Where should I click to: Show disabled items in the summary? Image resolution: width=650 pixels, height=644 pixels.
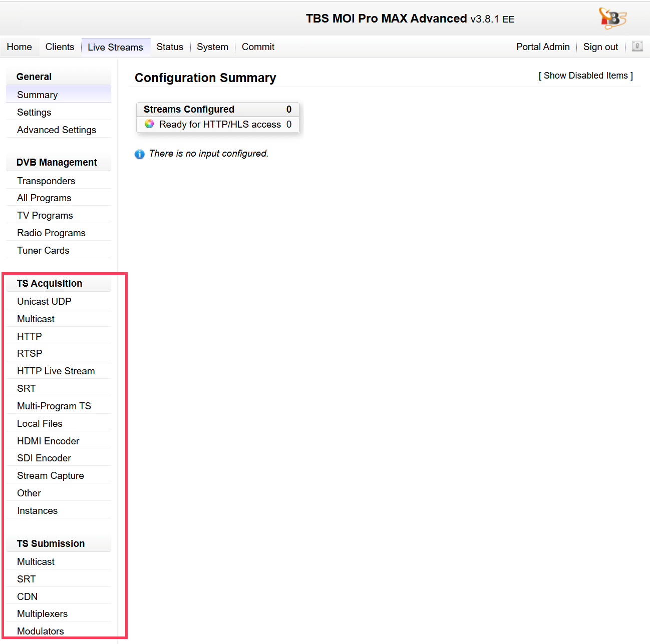pos(585,76)
